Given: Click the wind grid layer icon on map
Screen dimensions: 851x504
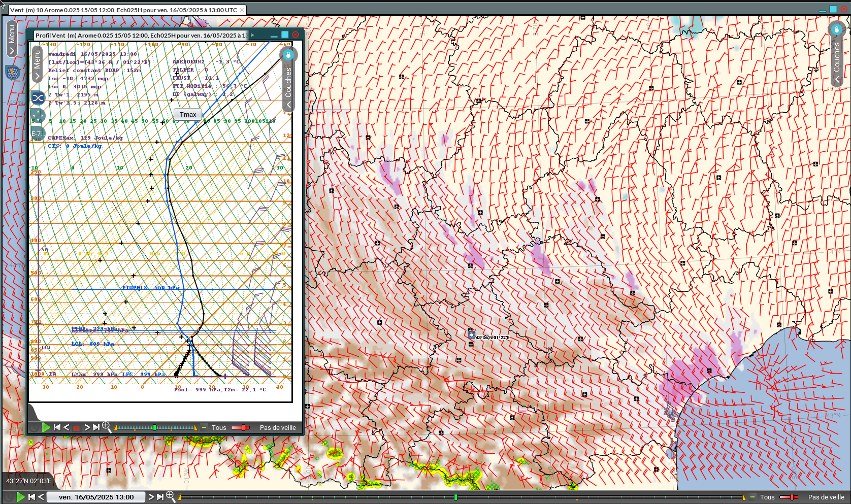Looking at the screenshot, I should pos(13,73).
